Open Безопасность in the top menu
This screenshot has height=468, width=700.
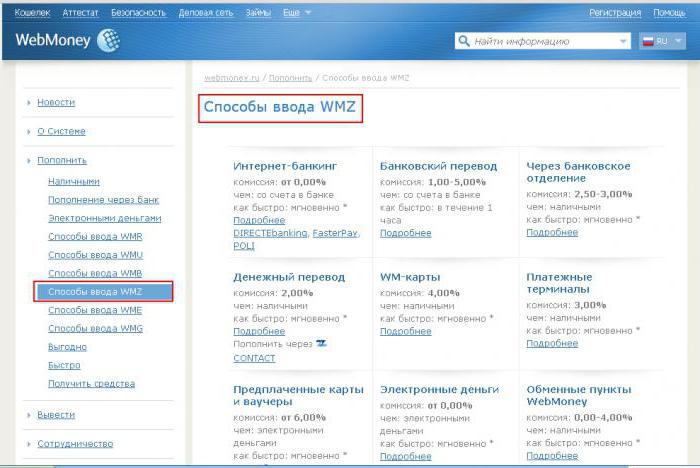tap(138, 13)
